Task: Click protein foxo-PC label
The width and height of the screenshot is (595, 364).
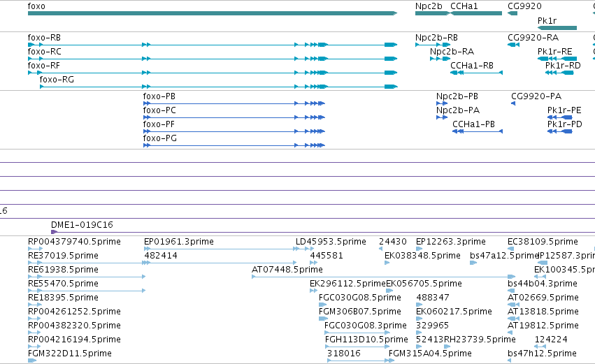Action: [x=159, y=110]
